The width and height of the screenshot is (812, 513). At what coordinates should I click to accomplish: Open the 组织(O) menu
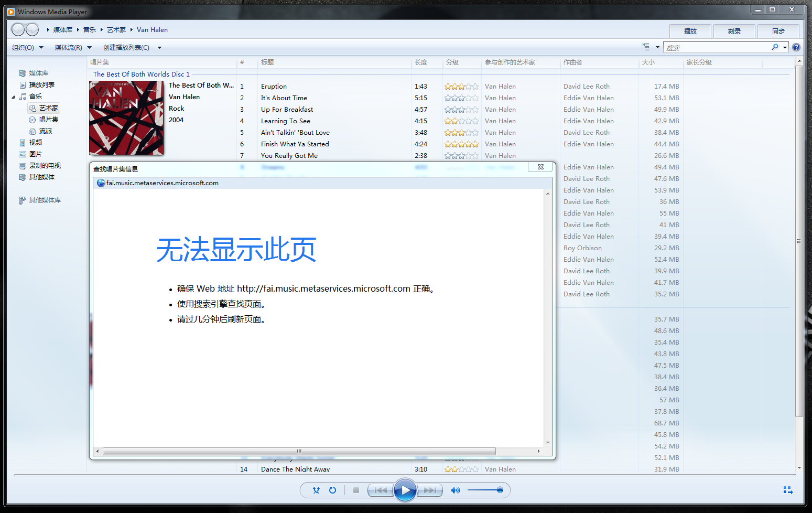(28, 48)
